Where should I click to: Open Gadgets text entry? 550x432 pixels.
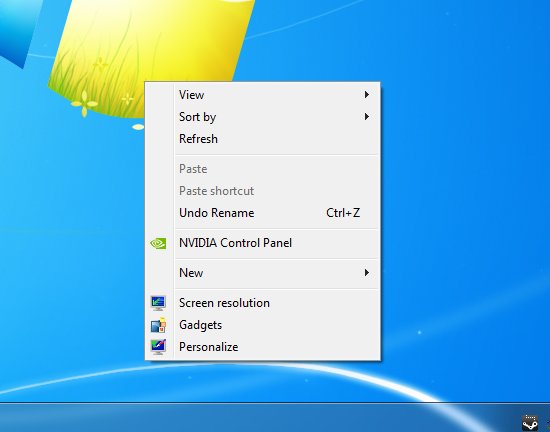point(200,325)
